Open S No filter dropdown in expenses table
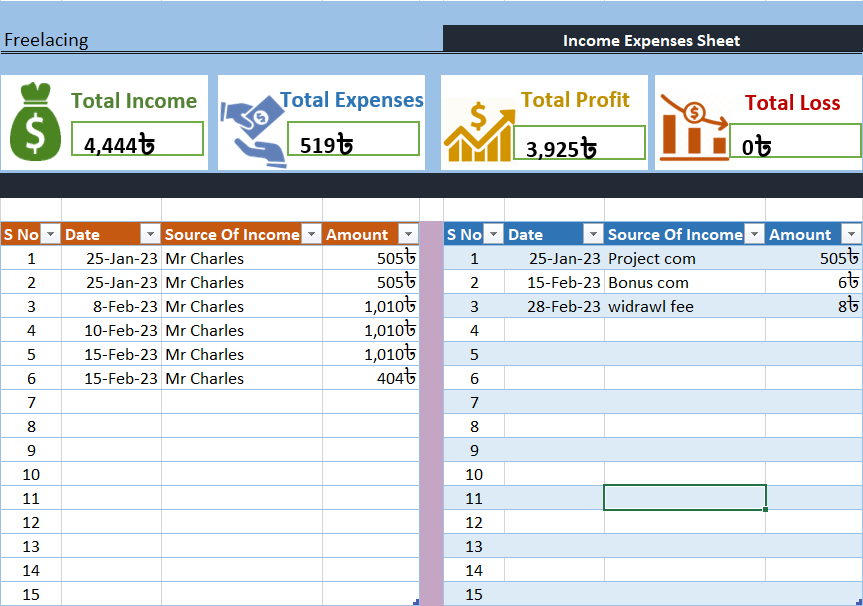The image size is (863, 606). click(x=494, y=235)
